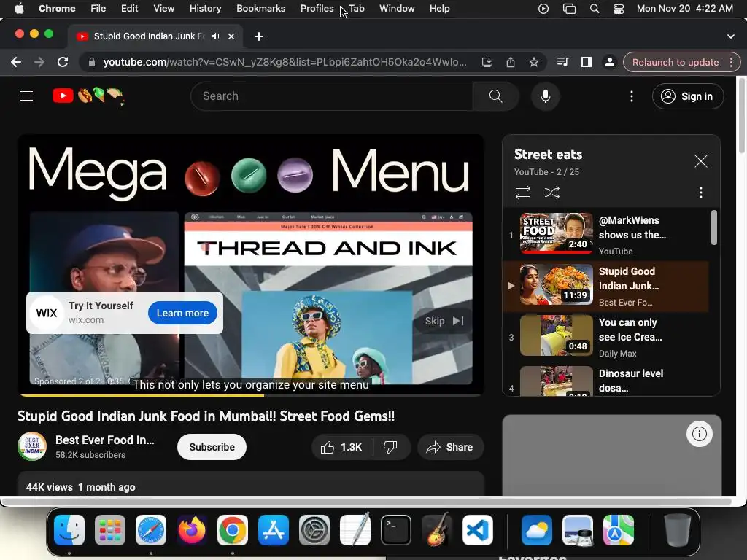The height and width of the screenshot is (560, 747).
Task: Seek on the ad progress bar
Action: coord(251,395)
